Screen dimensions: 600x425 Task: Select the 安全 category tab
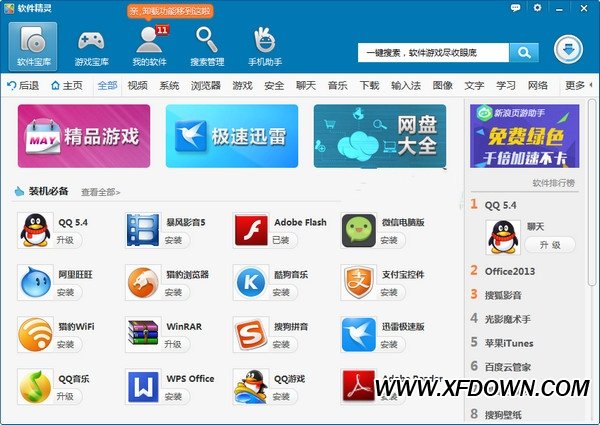pos(274,85)
